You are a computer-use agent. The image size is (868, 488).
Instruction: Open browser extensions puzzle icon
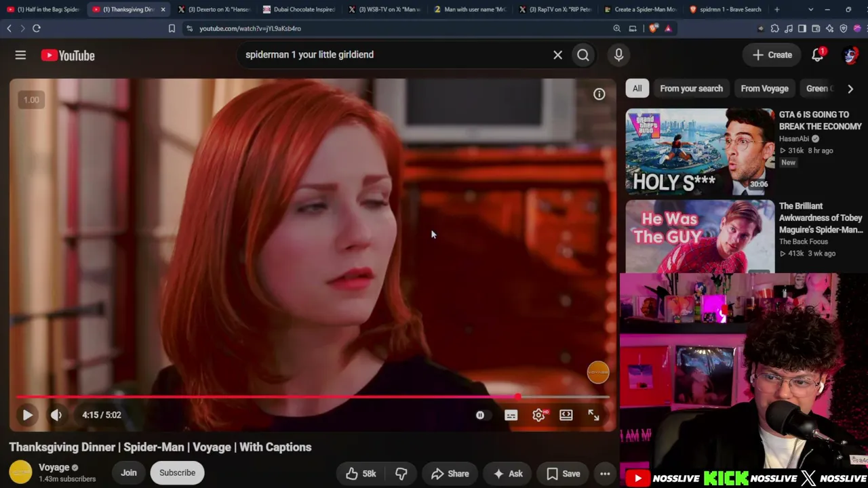775,28
